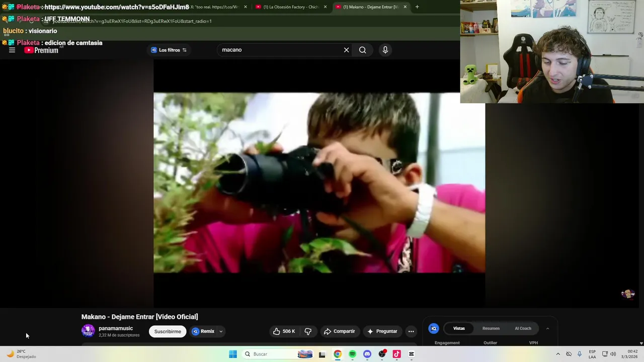Open the black file app in taskbar
This screenshot has height=362, width=644.
(322, 354)
